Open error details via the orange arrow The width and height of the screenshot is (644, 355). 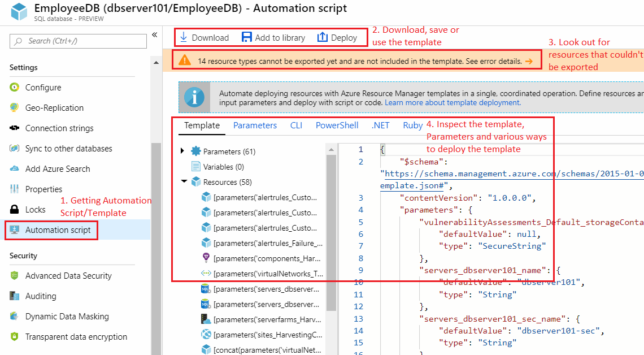pyautogui.click(x=529, y=61)
